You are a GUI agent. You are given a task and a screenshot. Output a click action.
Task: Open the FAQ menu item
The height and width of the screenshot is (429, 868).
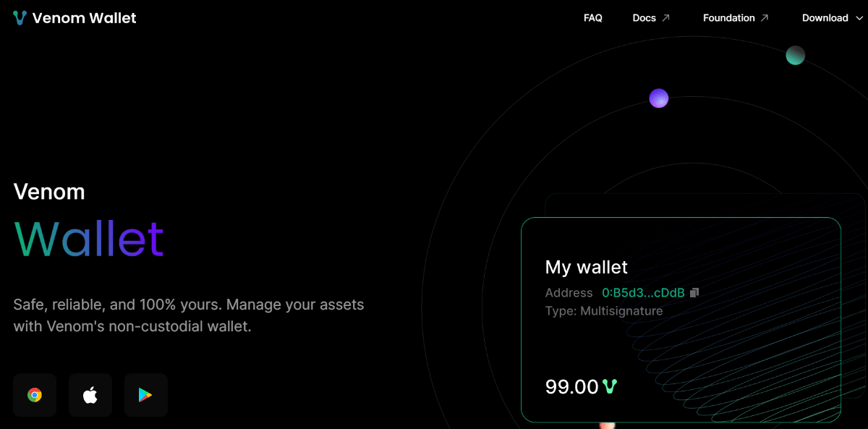593,18
